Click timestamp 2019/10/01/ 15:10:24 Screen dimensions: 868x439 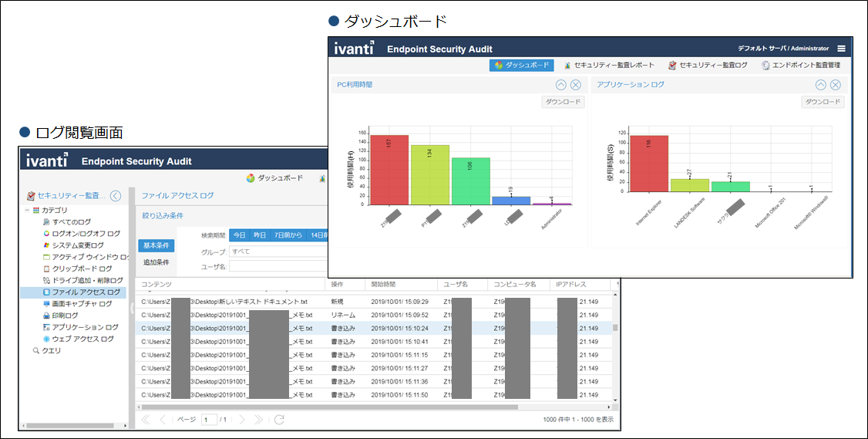pyautogui.click(x=399, y=328)
